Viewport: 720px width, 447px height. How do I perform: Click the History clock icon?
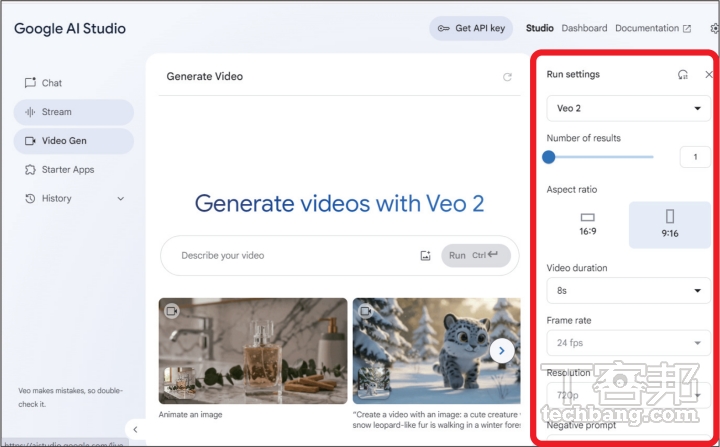30,198
